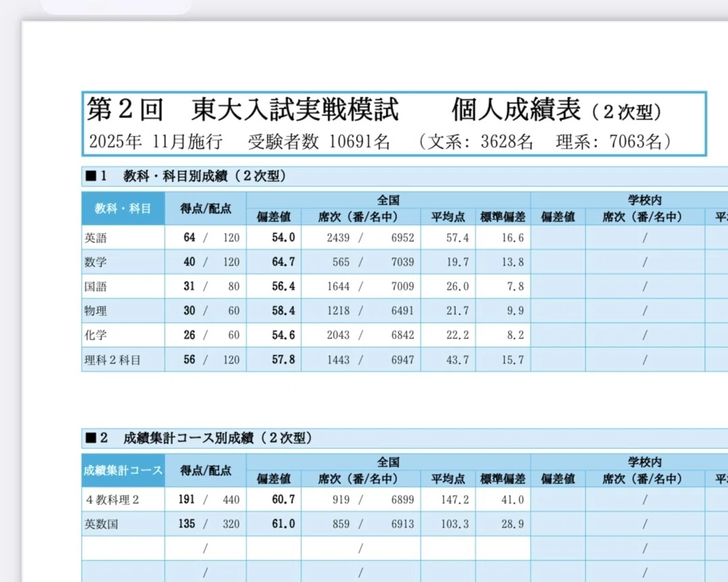Viewport: 728px width, 582px height.
Task: Click the 数学 score 40
Action: (189, 262)
